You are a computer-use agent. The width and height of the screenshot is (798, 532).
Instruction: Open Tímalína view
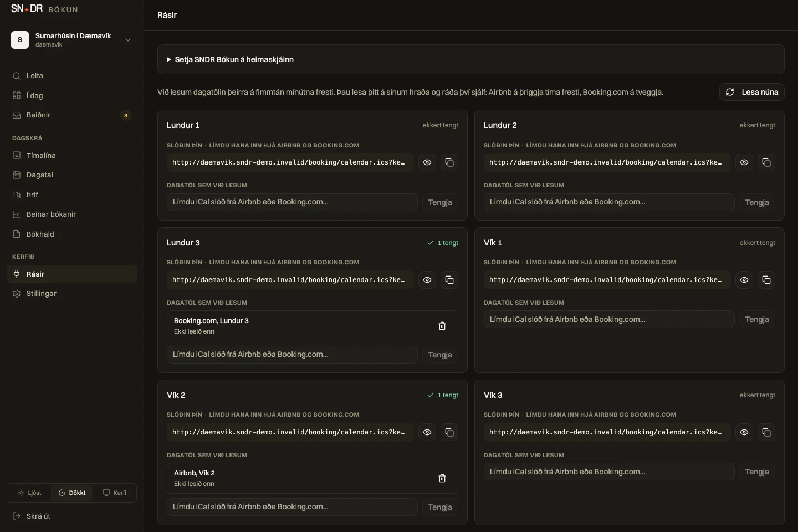[x=72, y=156]
